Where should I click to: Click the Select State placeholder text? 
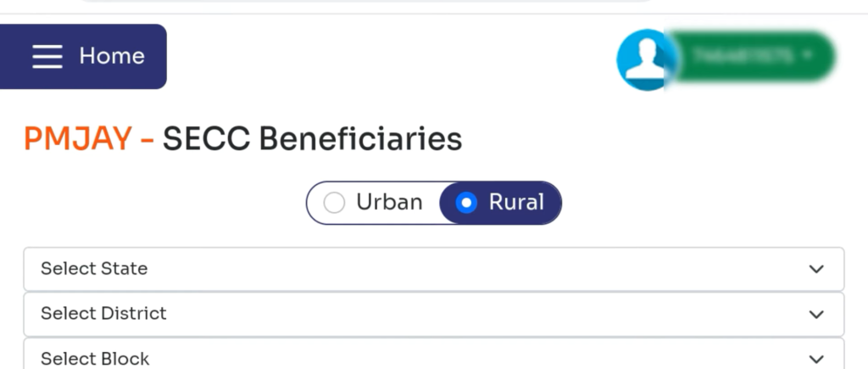pyautogui.click(x=94, y=269)
